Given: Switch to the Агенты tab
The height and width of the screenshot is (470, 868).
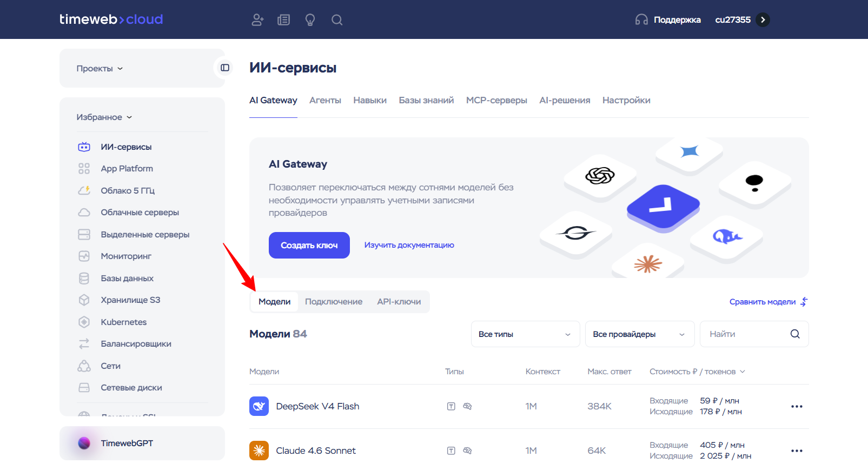Looking at the screenshot, I should coord(325,100).
